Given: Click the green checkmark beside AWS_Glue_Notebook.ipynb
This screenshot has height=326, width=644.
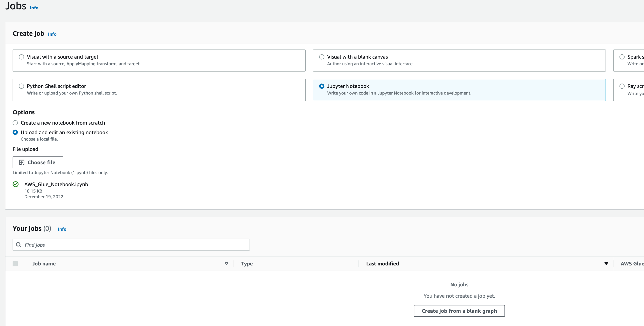Looking at the screenshot, I should (16, 184).
